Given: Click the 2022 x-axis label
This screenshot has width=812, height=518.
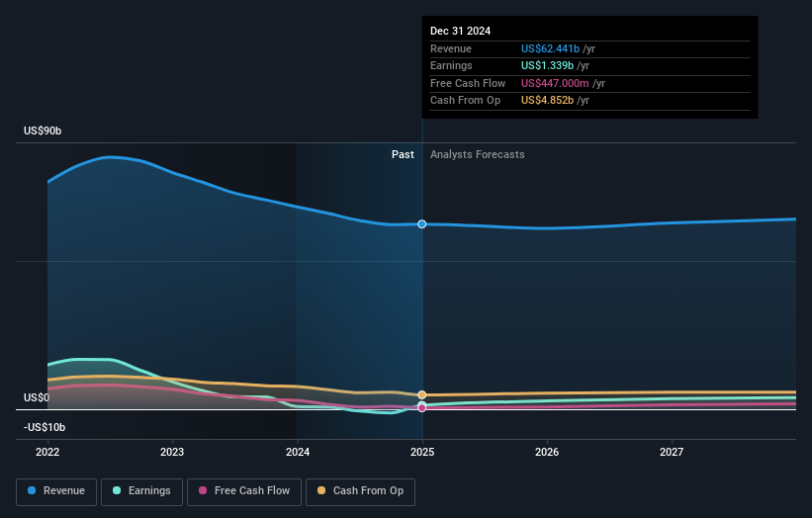Looking at the screenshot, I should click(47, 452).
